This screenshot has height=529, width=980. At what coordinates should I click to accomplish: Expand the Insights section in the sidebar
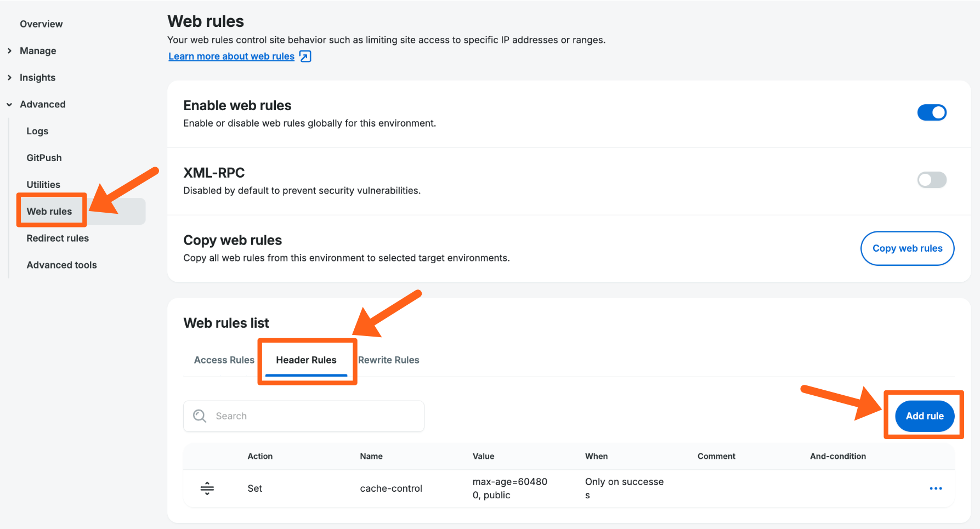tap(37, 77)
